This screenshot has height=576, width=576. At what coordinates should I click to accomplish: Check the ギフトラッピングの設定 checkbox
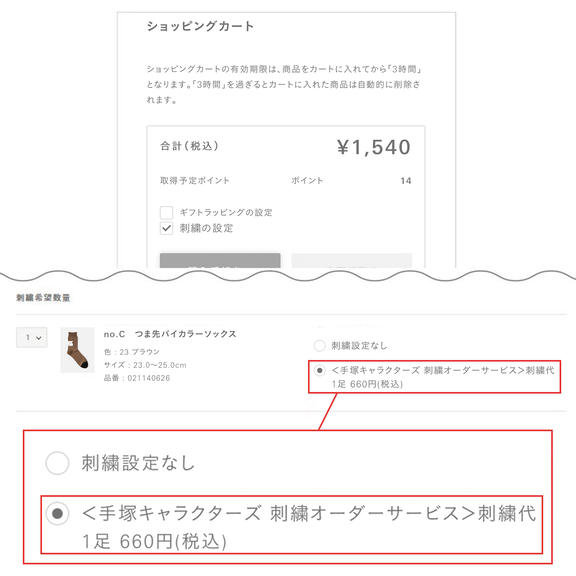pyautogui.click(x=166, y=212)
